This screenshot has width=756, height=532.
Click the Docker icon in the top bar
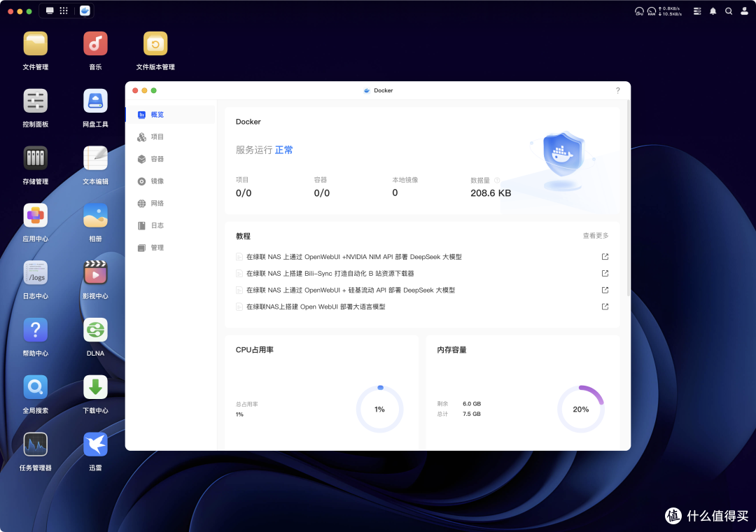(x=85, y=10)
